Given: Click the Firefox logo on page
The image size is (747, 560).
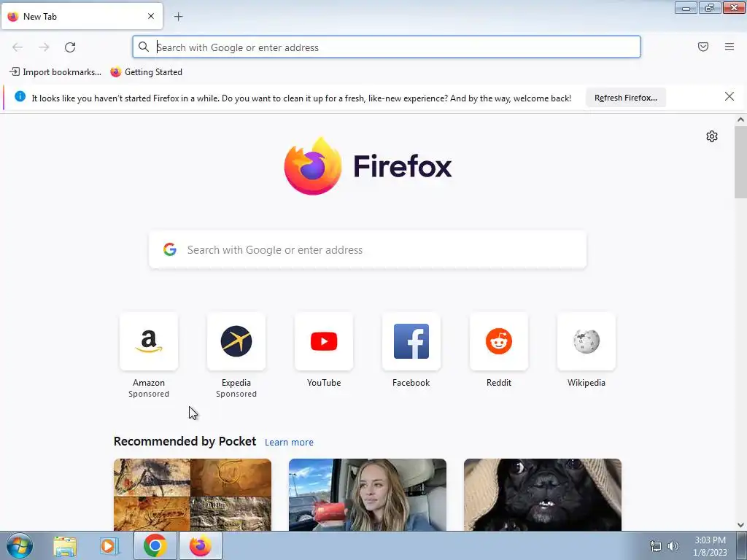Looking at the screenshot, I should 368,166.
